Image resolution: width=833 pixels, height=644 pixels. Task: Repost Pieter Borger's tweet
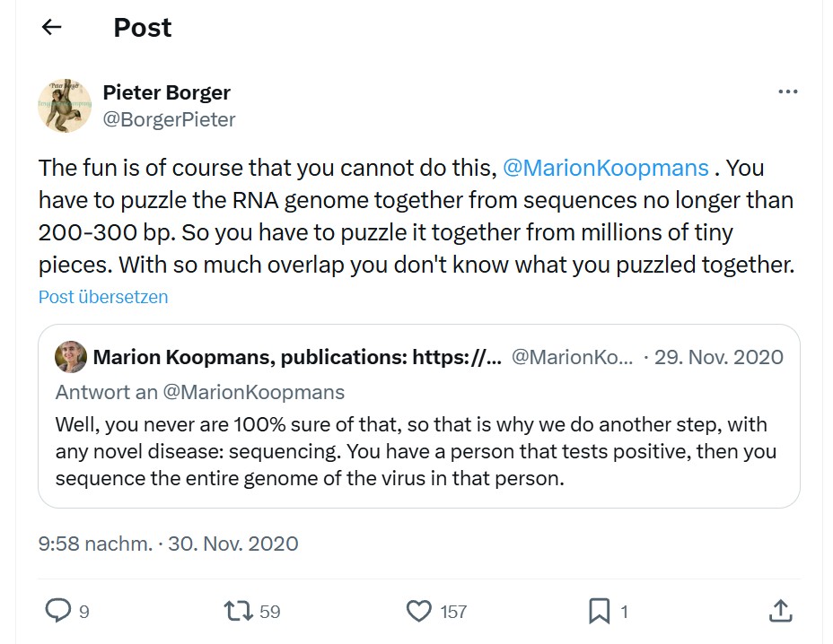240,611
